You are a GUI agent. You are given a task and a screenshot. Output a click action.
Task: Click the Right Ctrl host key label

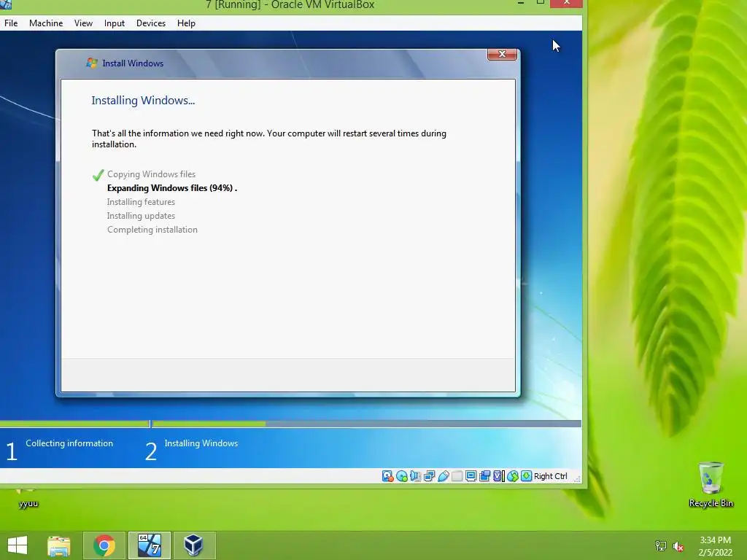coord(550,476)
